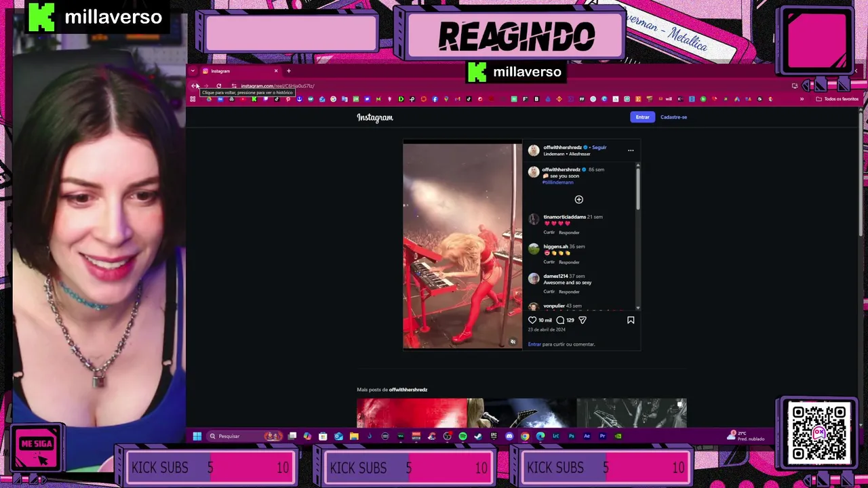Viewport: 868px width, 488px height.
Task: Open Lightroom Classic from the taskbar
Action: point(555,436)
